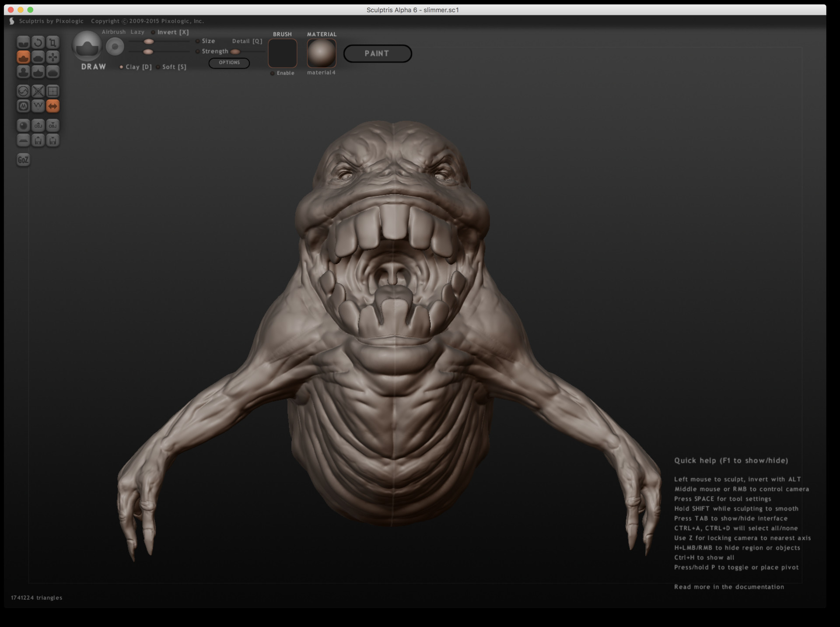This screenshot has height=627, width=840.
Task: Toggle the brush texture Enable option
Action: (282, 73)
